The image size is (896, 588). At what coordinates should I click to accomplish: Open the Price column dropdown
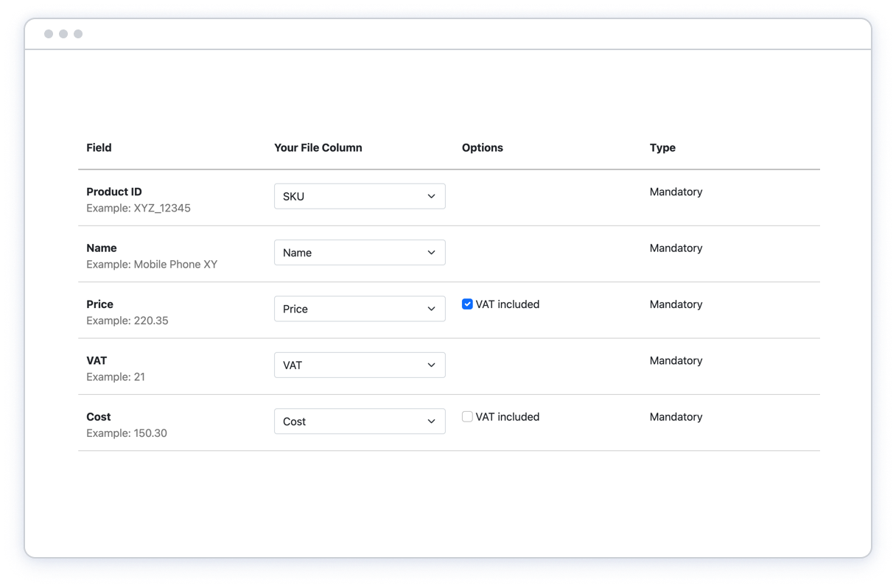click(x=359, y=309)
